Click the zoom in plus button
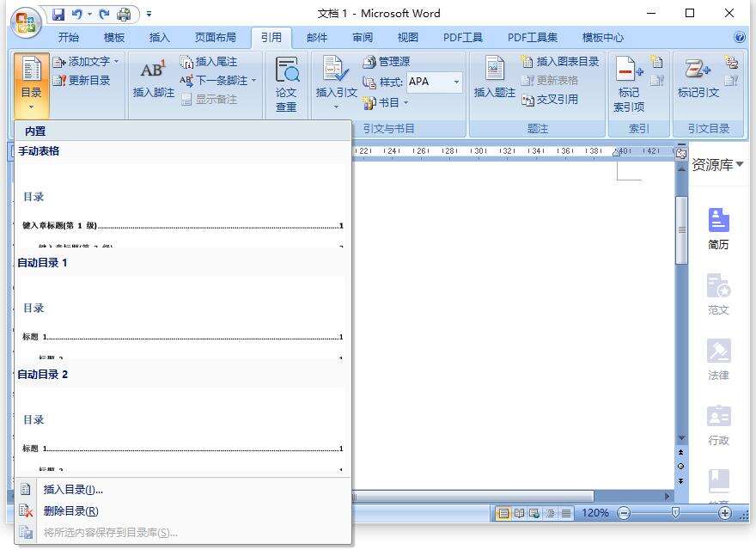 click(x=725, y=513)
